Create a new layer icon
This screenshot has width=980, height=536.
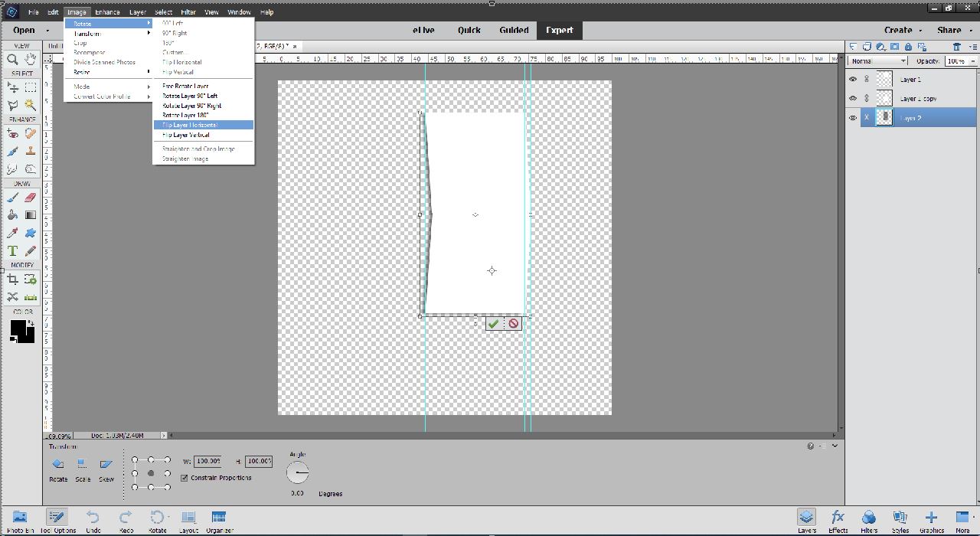click(854, 47)
